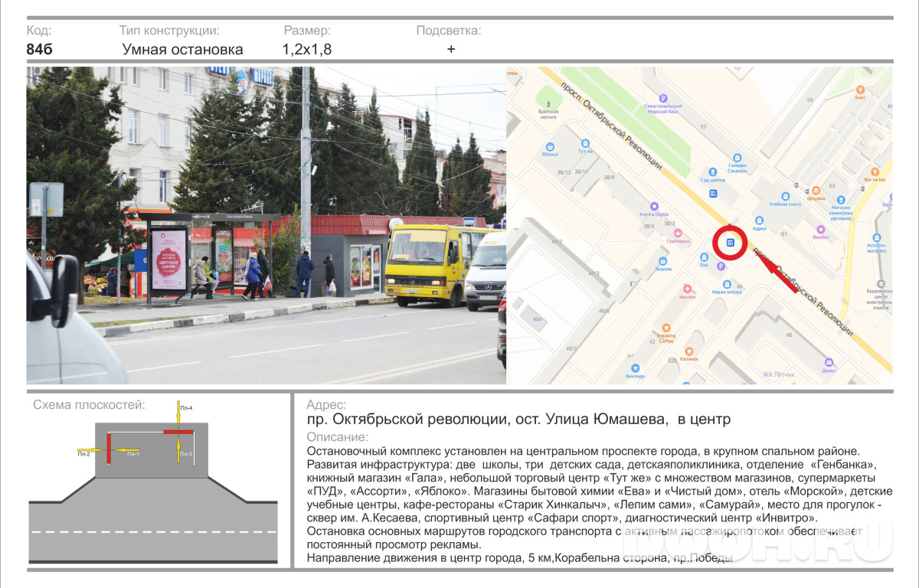
Task: Select the Пл-2 label in the scheme
Action: tap(83, 455)
